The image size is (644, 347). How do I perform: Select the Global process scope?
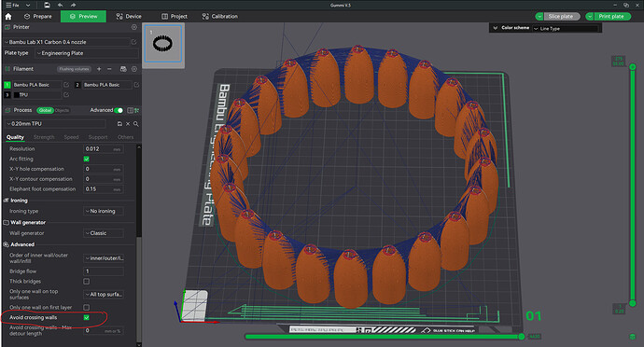tap(45, 110)
